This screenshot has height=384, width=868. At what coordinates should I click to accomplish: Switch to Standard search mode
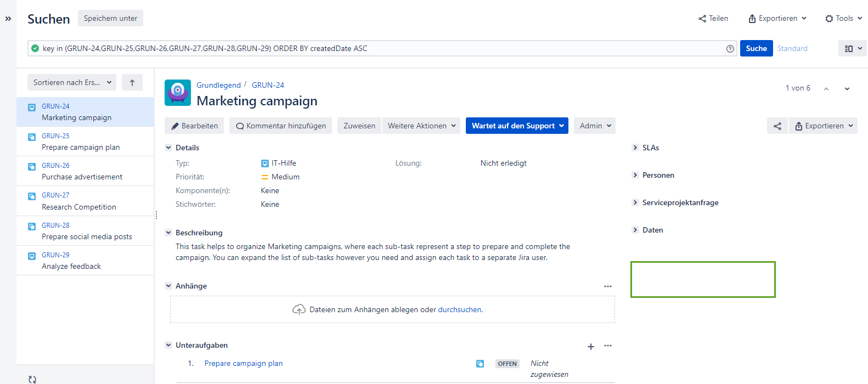tap(792, 49)
